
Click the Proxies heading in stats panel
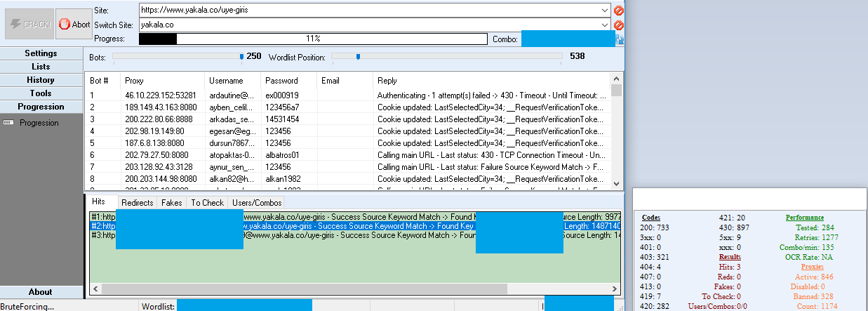813,267
